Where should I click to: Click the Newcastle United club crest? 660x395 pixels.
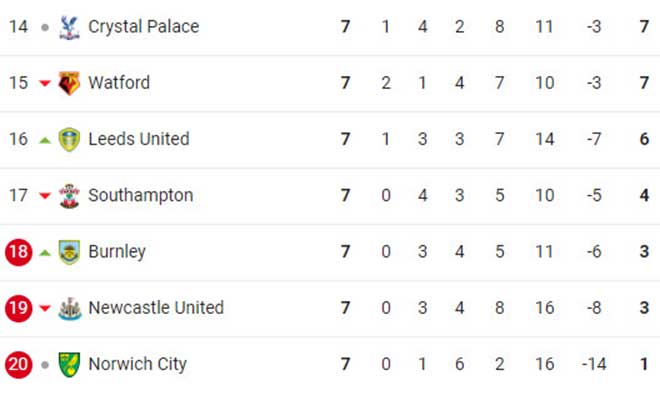coord(69,308)
